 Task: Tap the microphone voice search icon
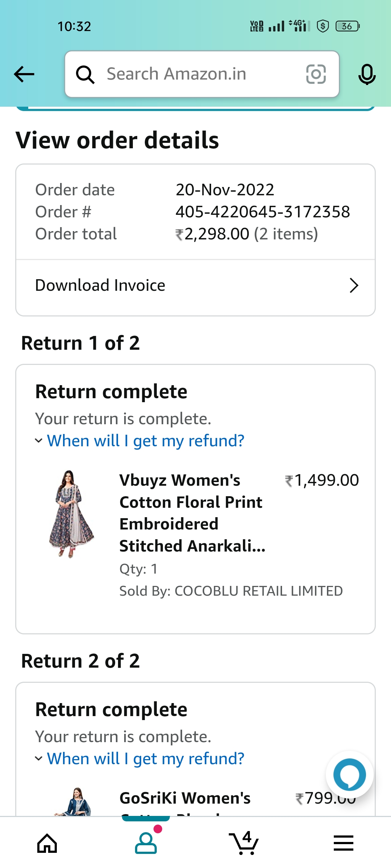[367, 75]
